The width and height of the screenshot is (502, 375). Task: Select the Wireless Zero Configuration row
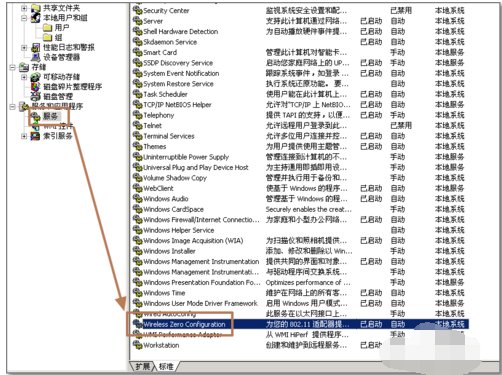coord(300,324)
